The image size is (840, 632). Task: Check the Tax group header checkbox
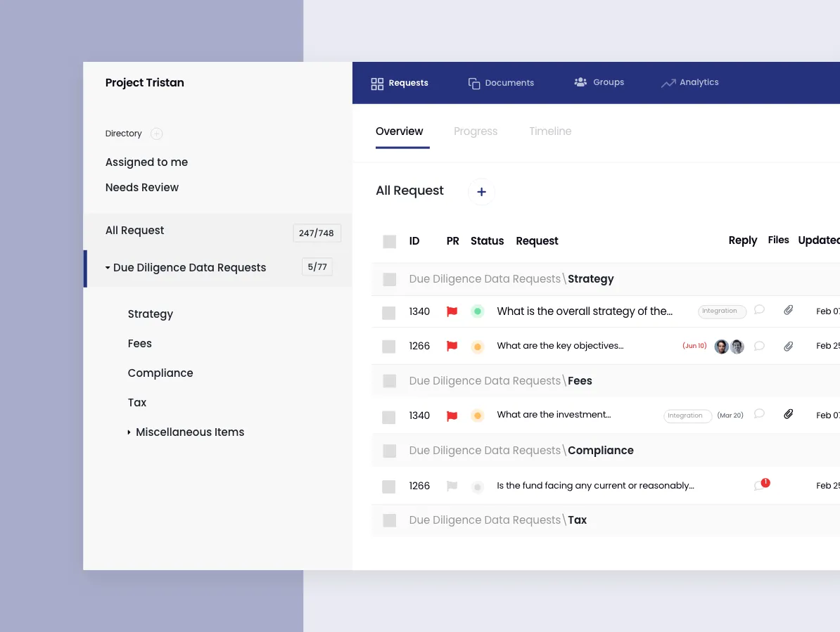[390, 520]
